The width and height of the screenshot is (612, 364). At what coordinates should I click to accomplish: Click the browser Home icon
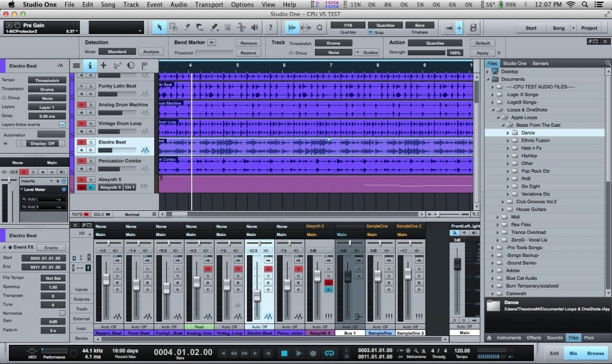(x=489, y=338)
